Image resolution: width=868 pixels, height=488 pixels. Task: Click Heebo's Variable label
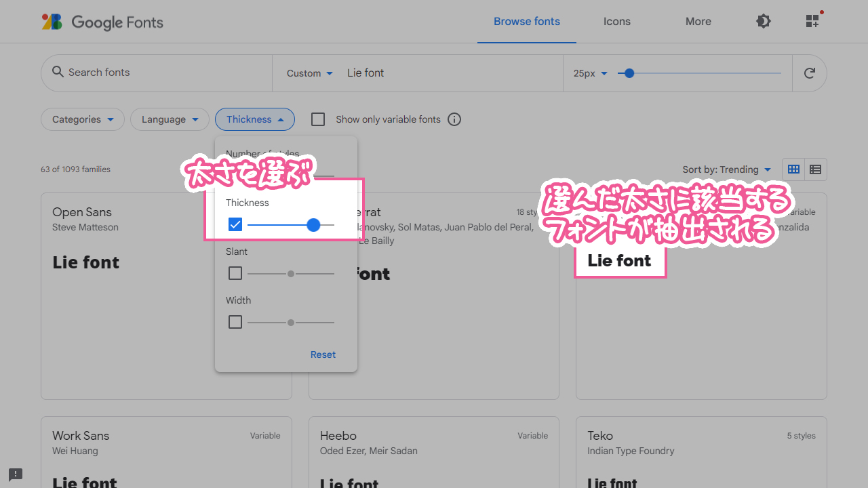pyautogui.click(x=532, y=436)
